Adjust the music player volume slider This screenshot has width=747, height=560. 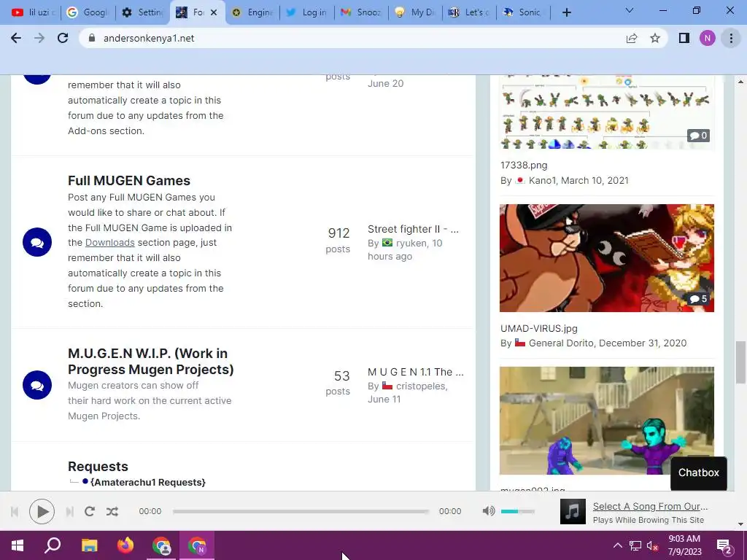pyautogui.click(x=517, y=511)
